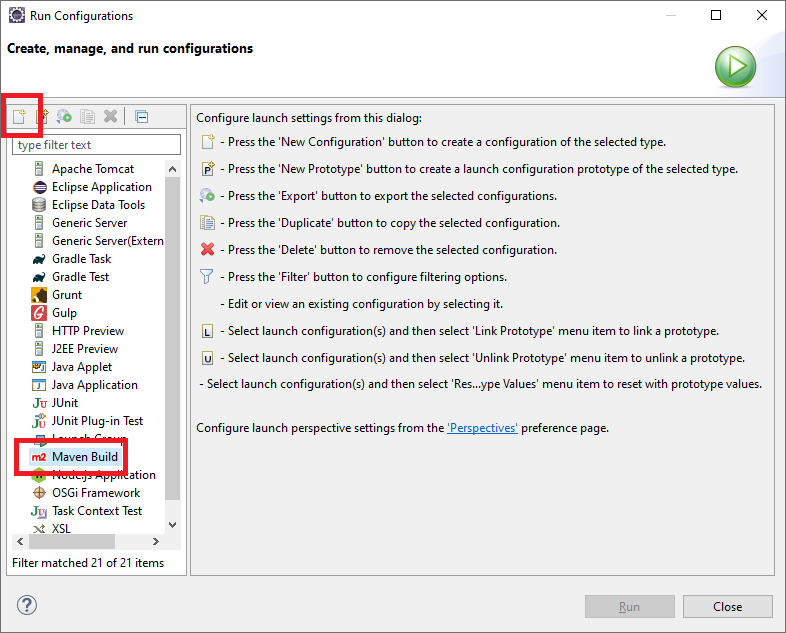Select Maven Build configuration type
Screen dimensions: 786x633
click(85, 457)
